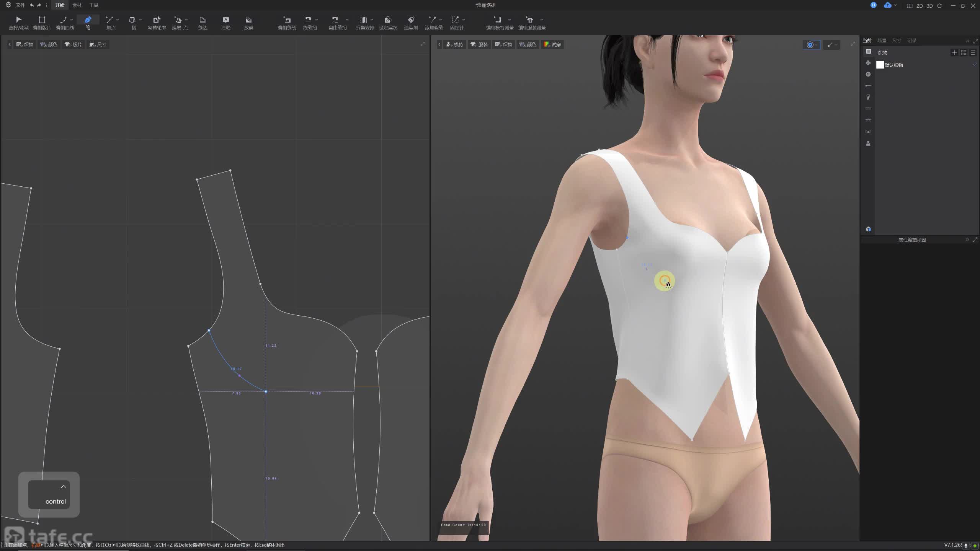This screenshot has width=980, height=551.
Task: Click the white 默认织物 fabric swatch
Action: (x=880, y=65)
